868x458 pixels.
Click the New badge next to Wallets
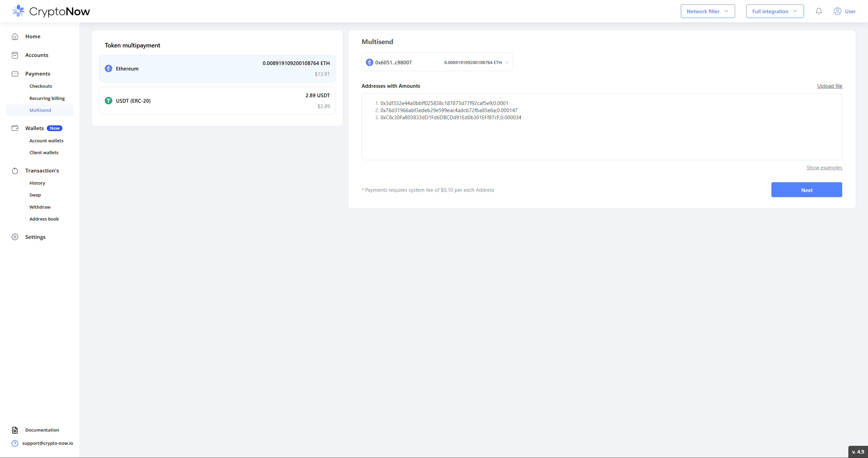pos(55,128)
